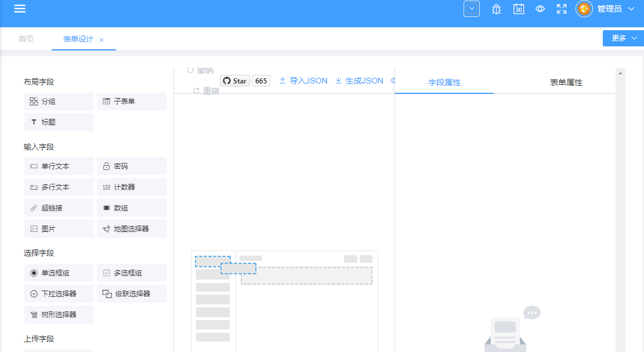This screenshot has height=352, width=644.
Task: Select the 标题 field component
Action: point(59,122)
